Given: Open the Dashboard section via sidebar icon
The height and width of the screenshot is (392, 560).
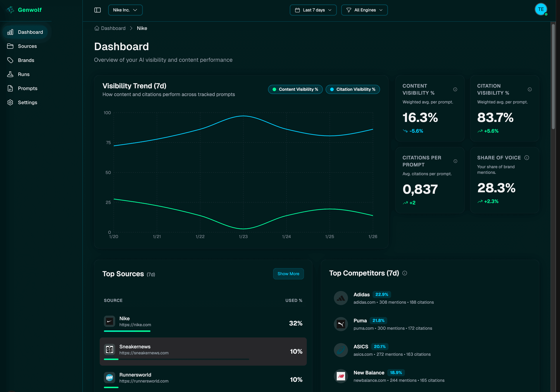Looking at the screenshot, I should 10,32.
